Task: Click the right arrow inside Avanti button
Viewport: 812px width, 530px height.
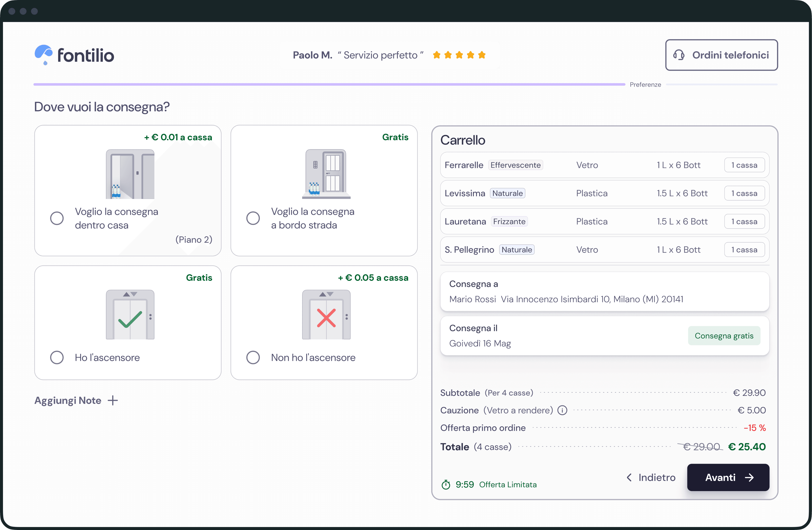Action: click(x=749, y=477)
